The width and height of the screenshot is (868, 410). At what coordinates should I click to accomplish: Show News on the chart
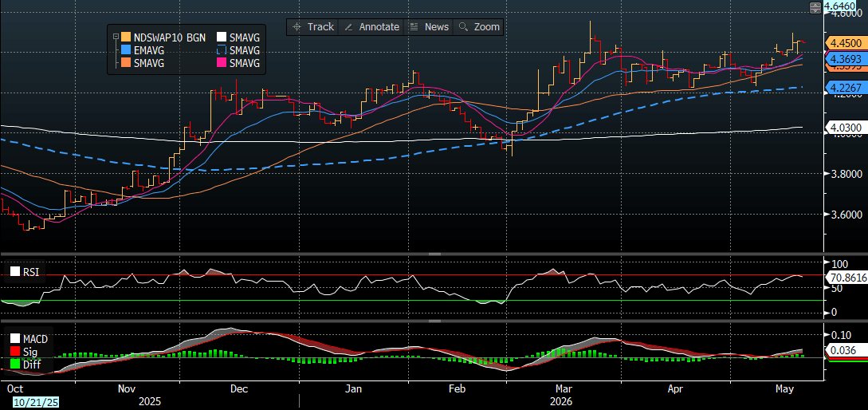(x=429, y=26)
